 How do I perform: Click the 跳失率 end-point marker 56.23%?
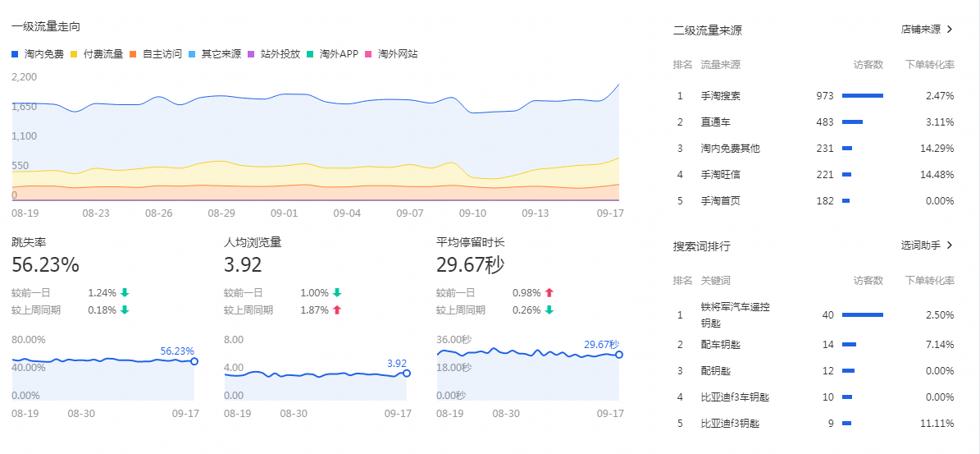[x=194, y=361]
